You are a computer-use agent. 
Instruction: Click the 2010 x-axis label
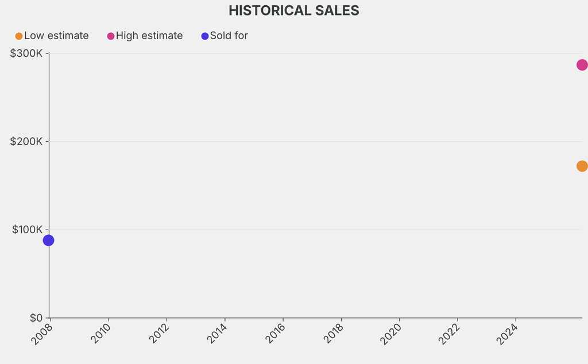[x=100, y=333]
